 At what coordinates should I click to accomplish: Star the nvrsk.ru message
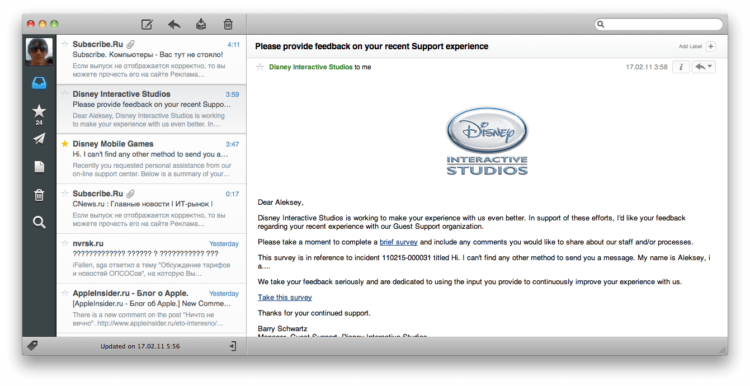click(65, 243)
